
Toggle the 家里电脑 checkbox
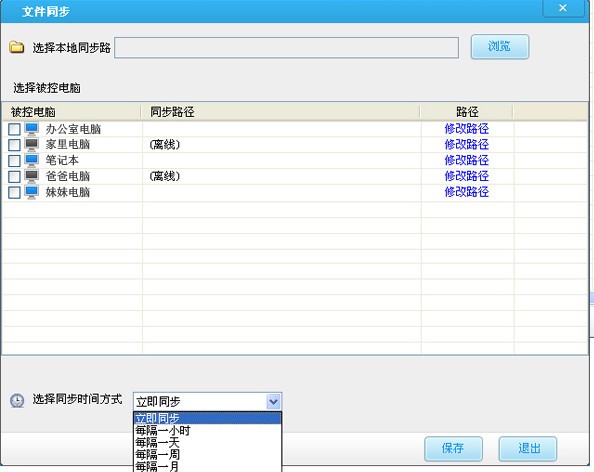14,145
